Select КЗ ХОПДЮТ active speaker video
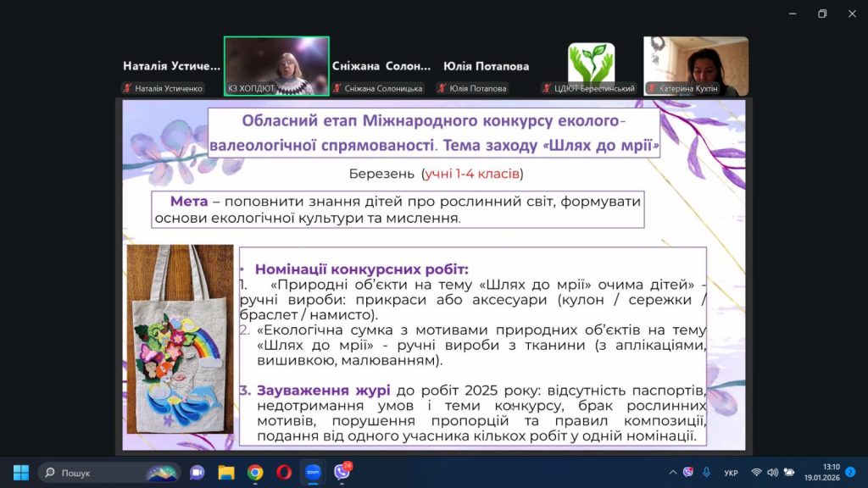Screen dimensions: 868x488 276,66
